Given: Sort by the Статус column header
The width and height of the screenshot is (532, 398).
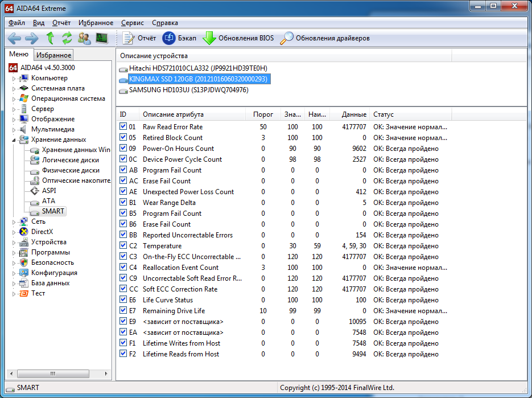Looking at the screenshot, I should [411, 114].
